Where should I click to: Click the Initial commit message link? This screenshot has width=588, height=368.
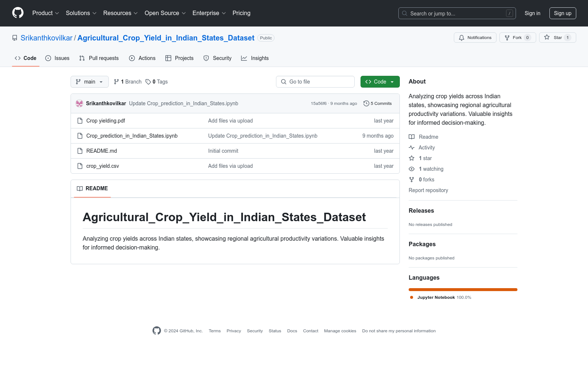[223, 151]
